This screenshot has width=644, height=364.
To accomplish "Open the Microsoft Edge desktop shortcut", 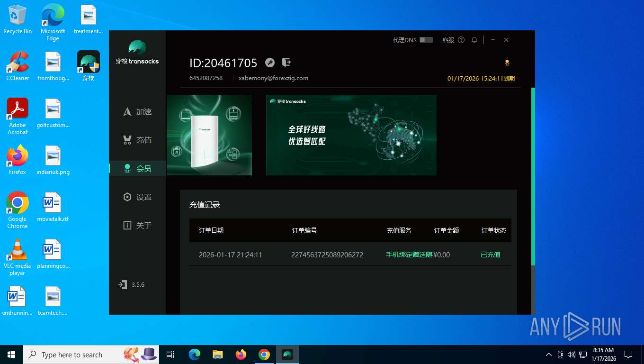I will point(53,22).
